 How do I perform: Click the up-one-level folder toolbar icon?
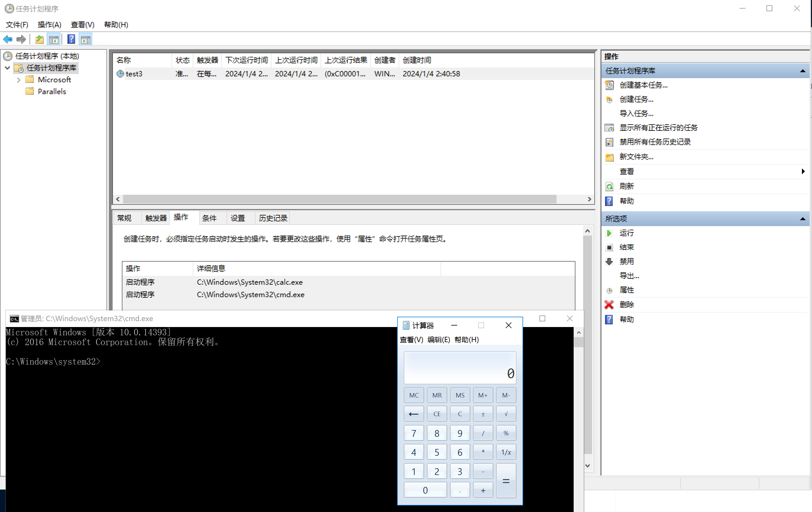coord(39,39)
